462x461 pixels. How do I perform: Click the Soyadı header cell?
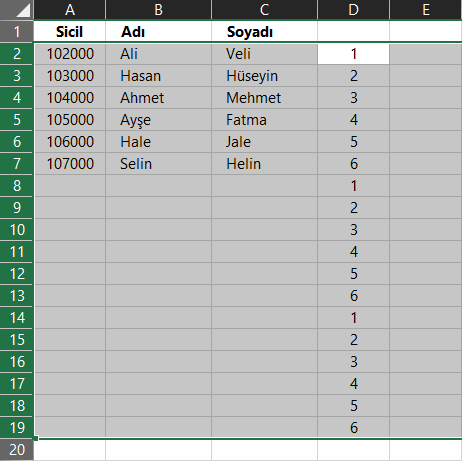point(264,32)
